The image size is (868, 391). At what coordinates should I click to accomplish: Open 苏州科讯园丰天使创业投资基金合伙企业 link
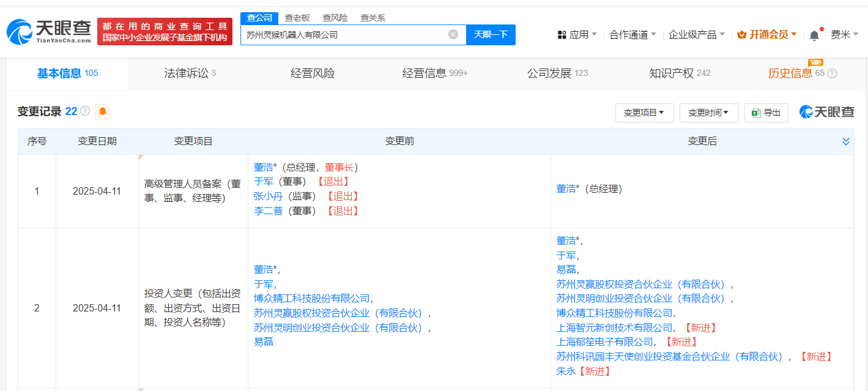click(670, 357)
